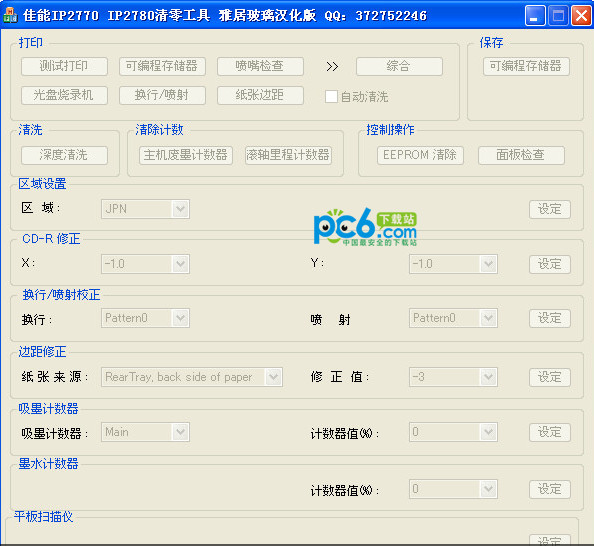The image size is (594, 546).
Task: Click the >> arrow next to 综合
Action: [x=332, y=67]
